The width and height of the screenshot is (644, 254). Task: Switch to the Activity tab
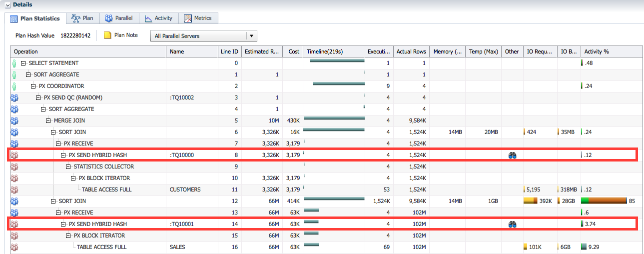coord(158,18)
